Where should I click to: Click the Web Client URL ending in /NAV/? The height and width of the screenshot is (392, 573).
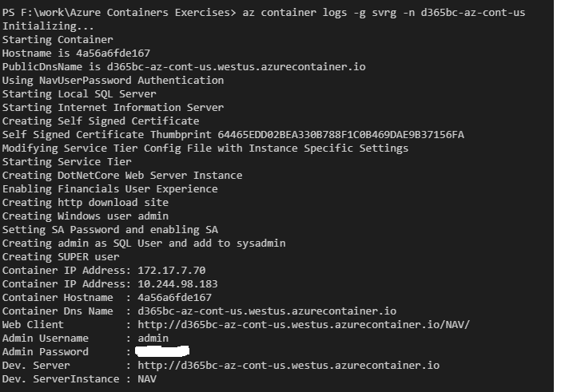(x=304, y=324)
